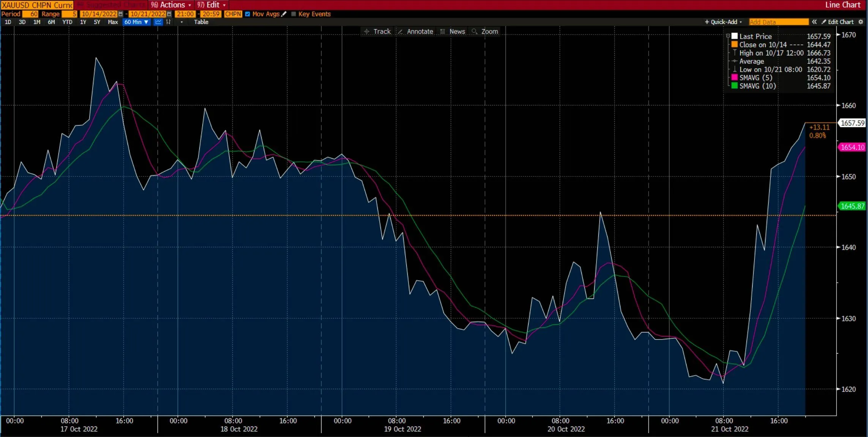Enable the Key Events checkbox
Screen dimensions: 868x437
[293, 14]
